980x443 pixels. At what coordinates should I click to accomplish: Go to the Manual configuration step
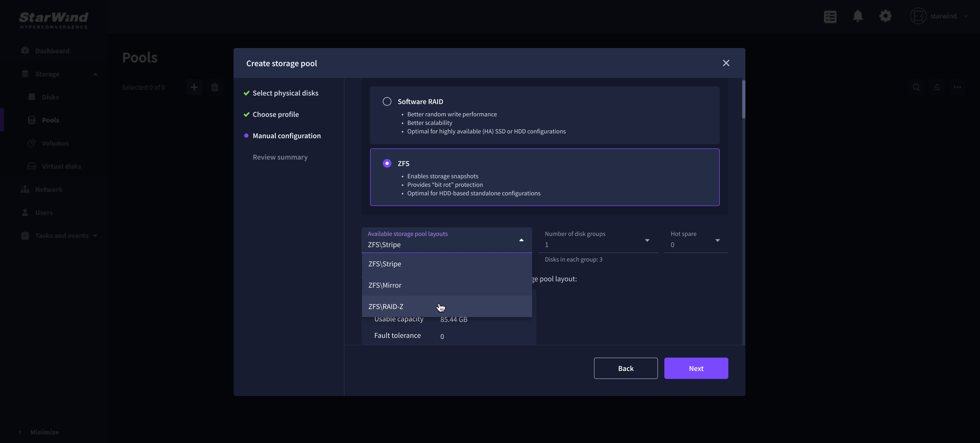pyautogui.click(x=287, y=136)
